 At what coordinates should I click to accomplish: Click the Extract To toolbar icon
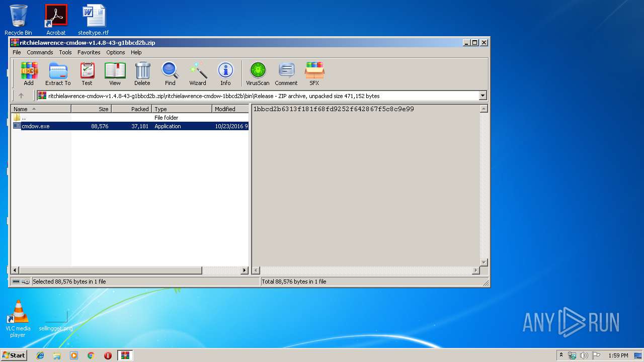pos(58,73)
